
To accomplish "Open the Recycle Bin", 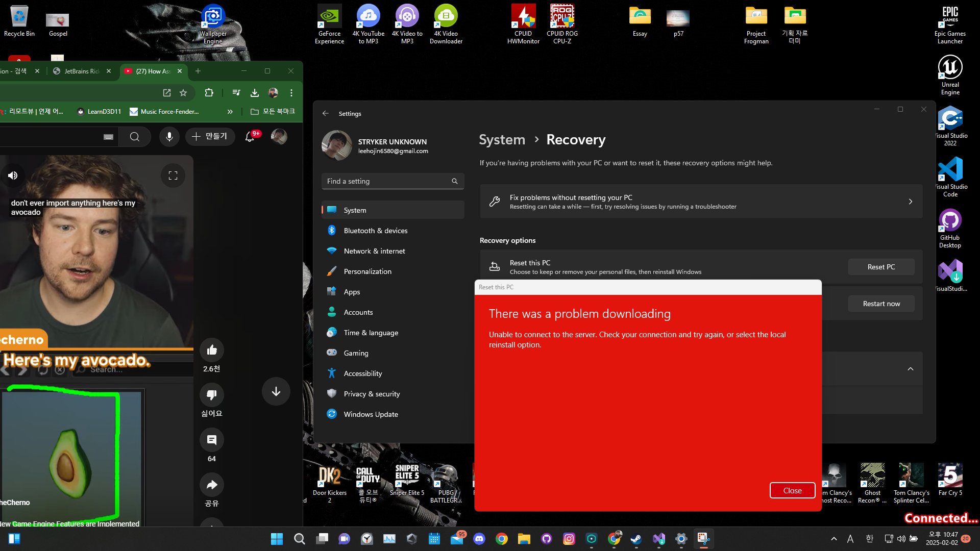I will [x=19, y=21].
